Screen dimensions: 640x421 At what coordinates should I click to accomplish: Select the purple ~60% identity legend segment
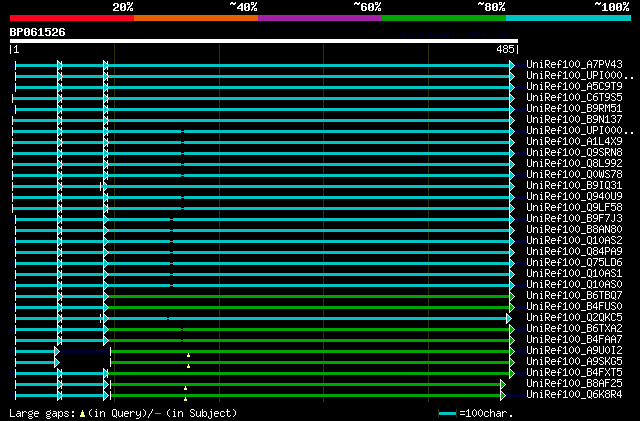[319, 17]
